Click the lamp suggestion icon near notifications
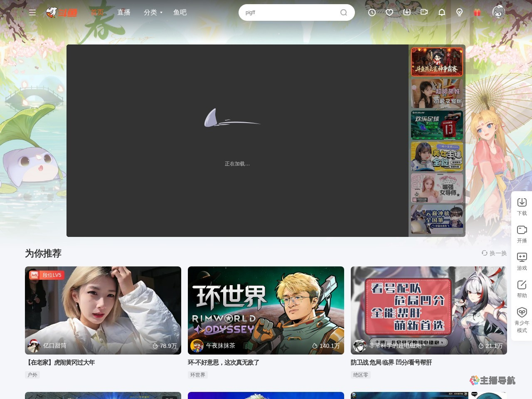 click(459, 12)
